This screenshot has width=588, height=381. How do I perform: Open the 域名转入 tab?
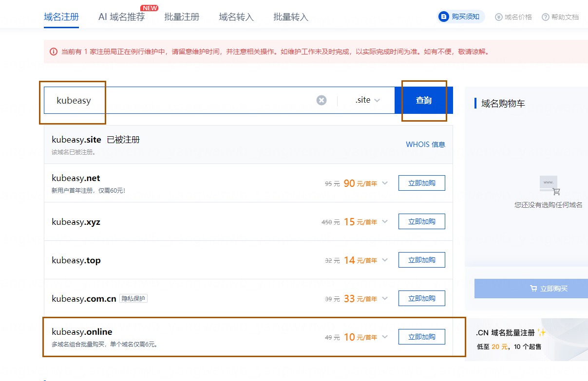pyautogui.click(x=236, y=17)
